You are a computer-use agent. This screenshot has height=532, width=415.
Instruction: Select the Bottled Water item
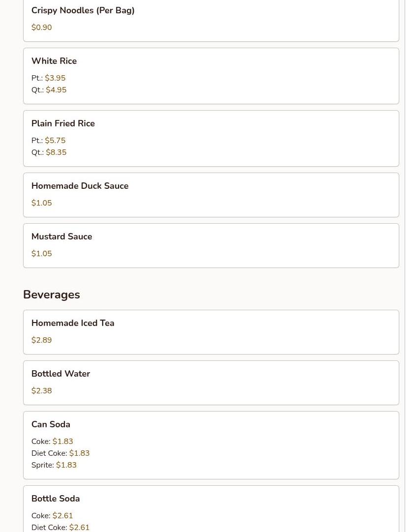(60, 374)
